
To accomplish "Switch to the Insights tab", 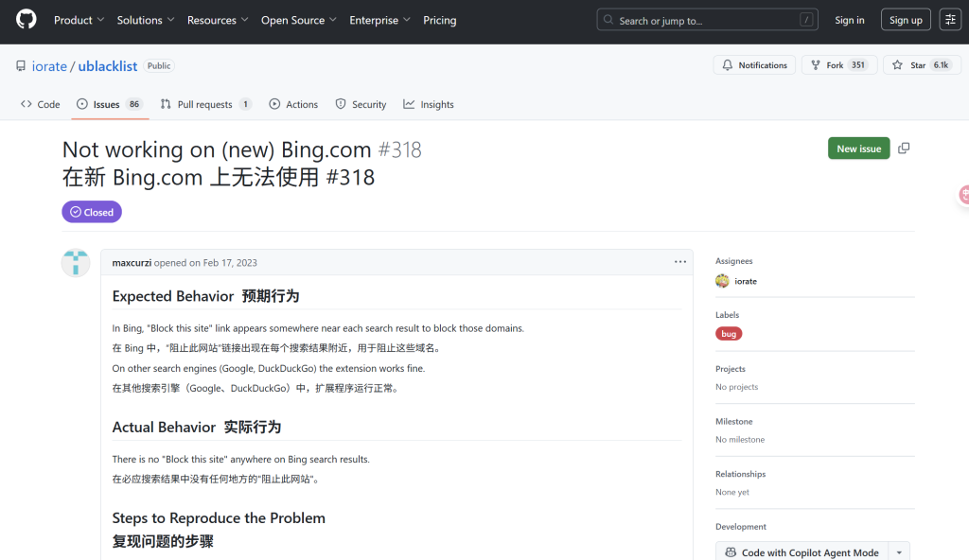I will click(429, 104).
